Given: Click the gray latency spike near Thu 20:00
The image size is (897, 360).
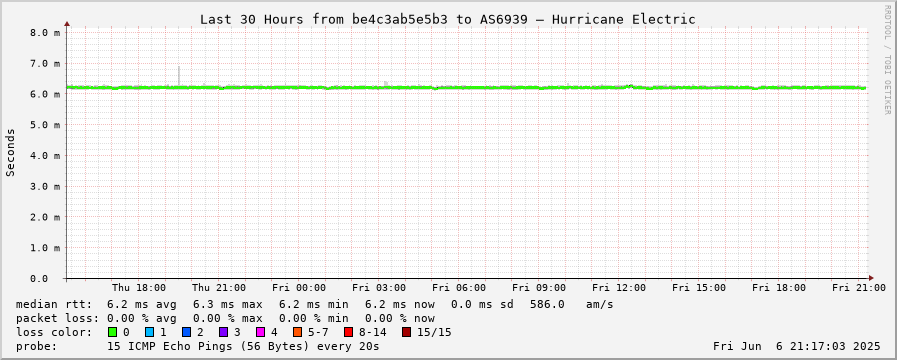Looking at the screenshot, I should point(179,76).
